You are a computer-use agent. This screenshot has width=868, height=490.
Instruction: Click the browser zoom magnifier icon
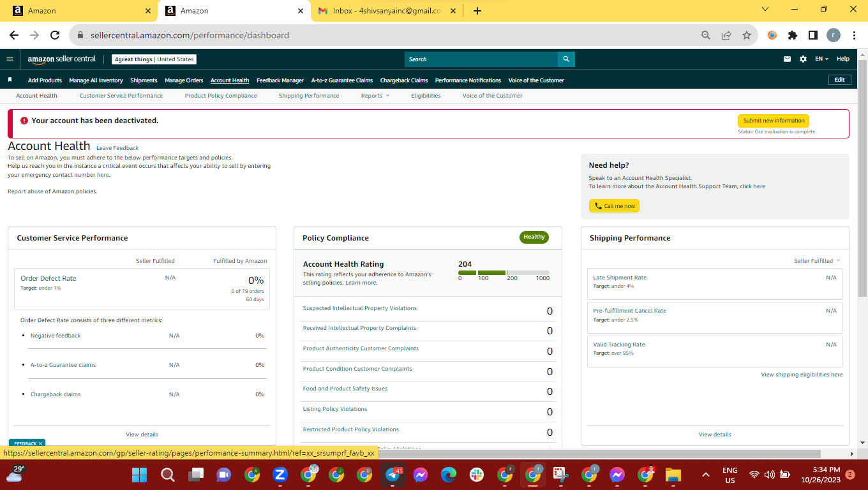(x=705, y=36)
